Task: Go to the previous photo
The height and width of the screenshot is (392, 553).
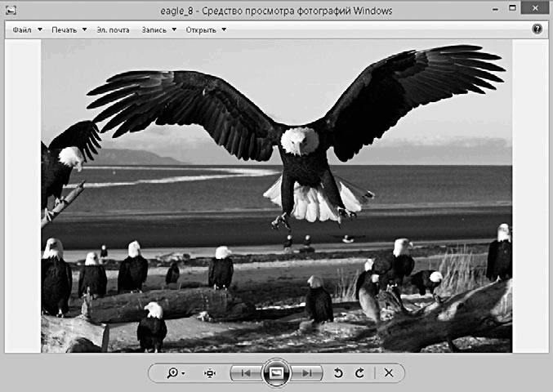Action: click(244, 373)
